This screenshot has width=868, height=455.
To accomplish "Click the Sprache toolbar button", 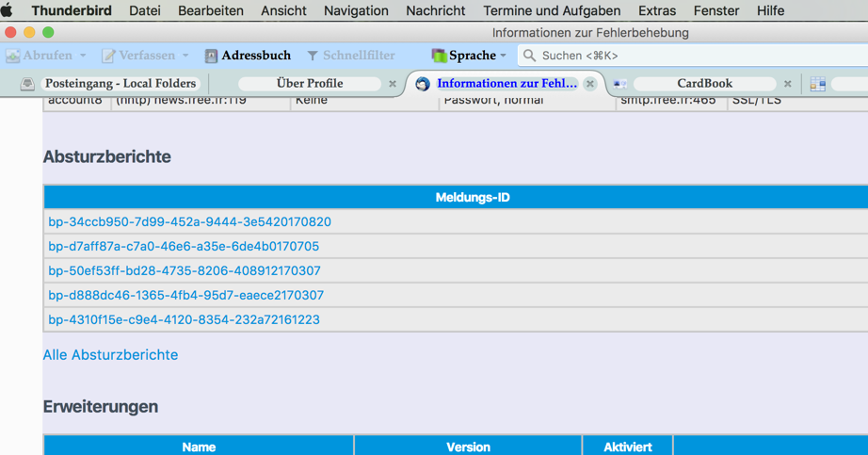I will (x=464, y=56).
